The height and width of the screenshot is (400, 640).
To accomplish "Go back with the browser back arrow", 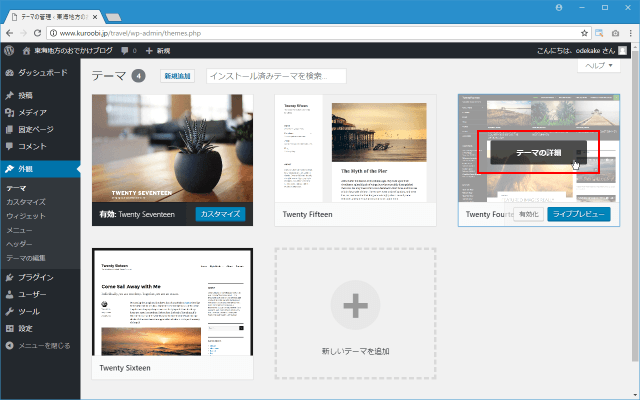I will (x=10, y=32).
